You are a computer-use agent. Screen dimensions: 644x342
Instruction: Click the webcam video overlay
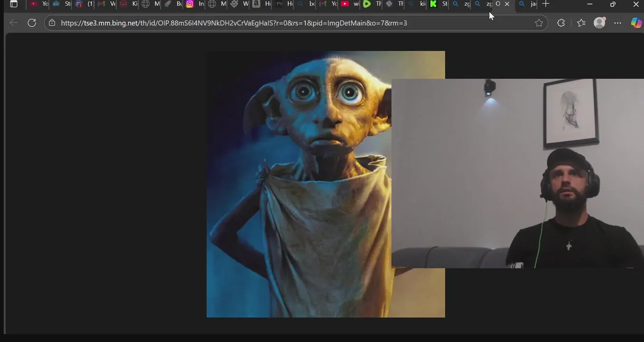[518, 173]
